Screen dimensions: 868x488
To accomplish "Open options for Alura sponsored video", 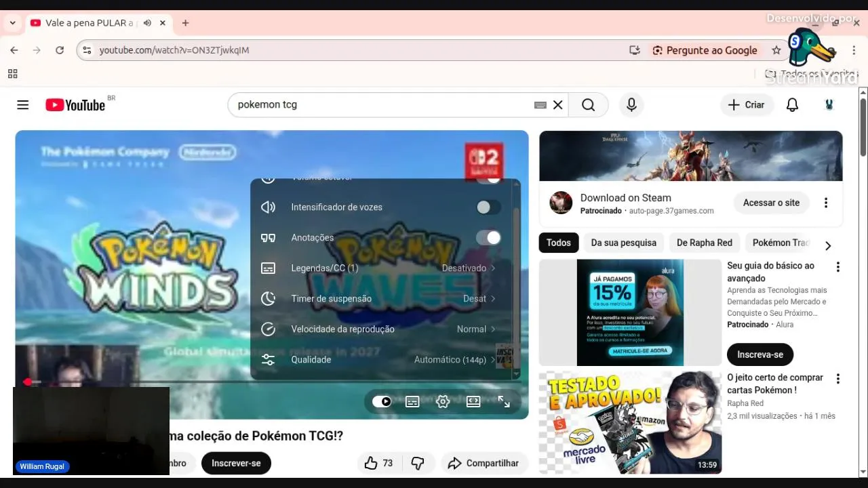I will pos(837,267).
